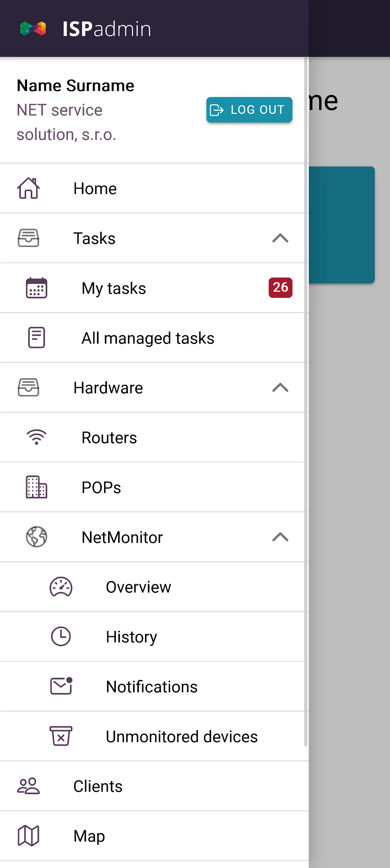Viewport: 390px width, 868px height.
Task: Click the Overview gauge icon
Action: coord(61,587)
